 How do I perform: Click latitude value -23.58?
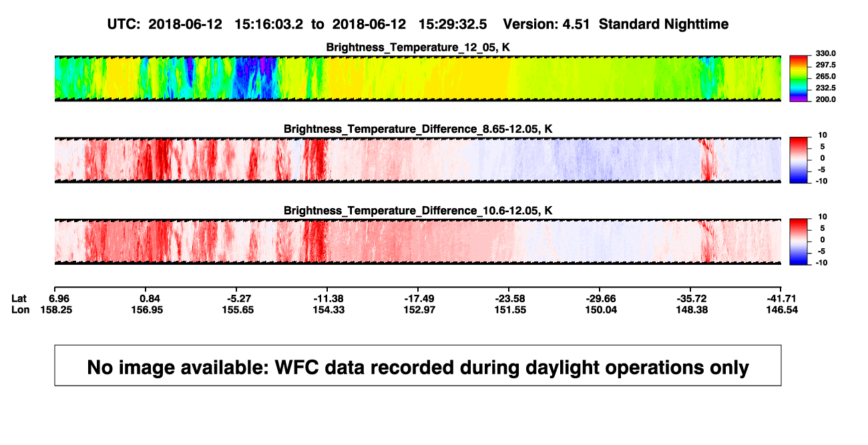coord(510,298)
